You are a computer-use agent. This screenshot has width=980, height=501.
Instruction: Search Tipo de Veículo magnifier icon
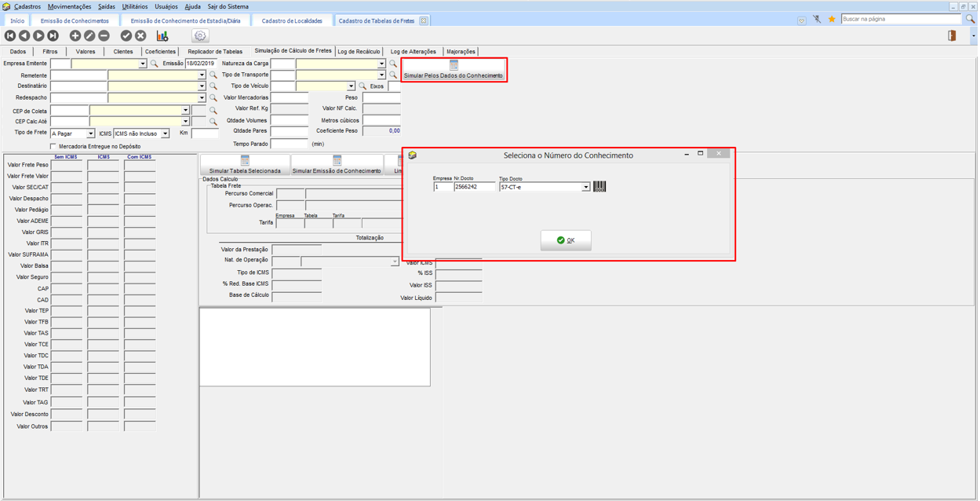click(362, 86)
